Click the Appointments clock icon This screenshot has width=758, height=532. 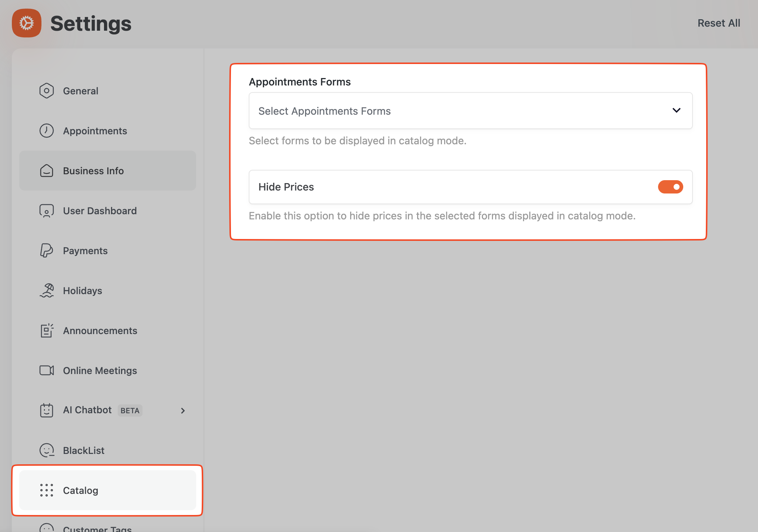point(47,131)
